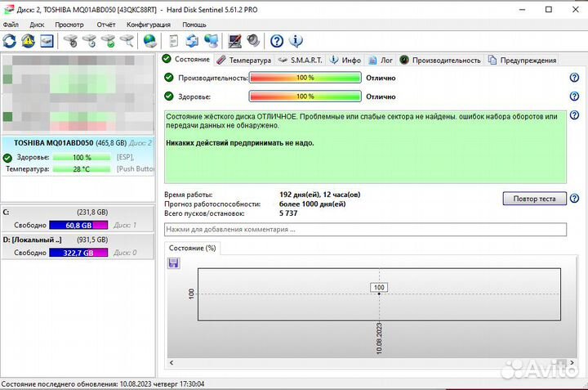Click the blue-framed disk drive toolbar icon
This screenshot has height=390, width=588.
pyautogui.click(x=47, y=41)
